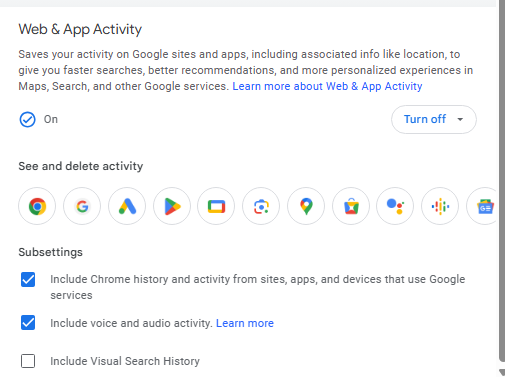Image resolution: width=505 pixels, height=377 pixels.
Task: Open Google News activity icon
Action: (482, 206)
